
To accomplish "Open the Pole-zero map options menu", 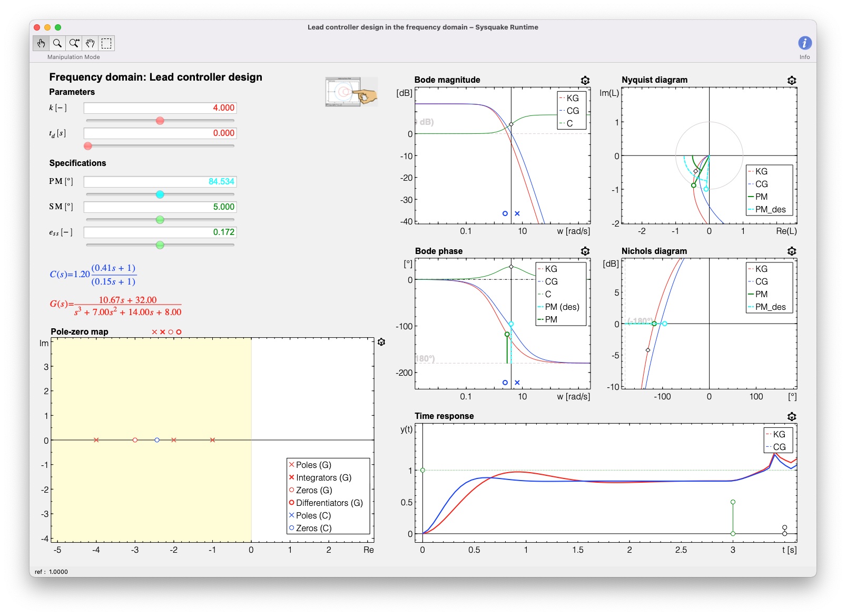I will 381,341.
